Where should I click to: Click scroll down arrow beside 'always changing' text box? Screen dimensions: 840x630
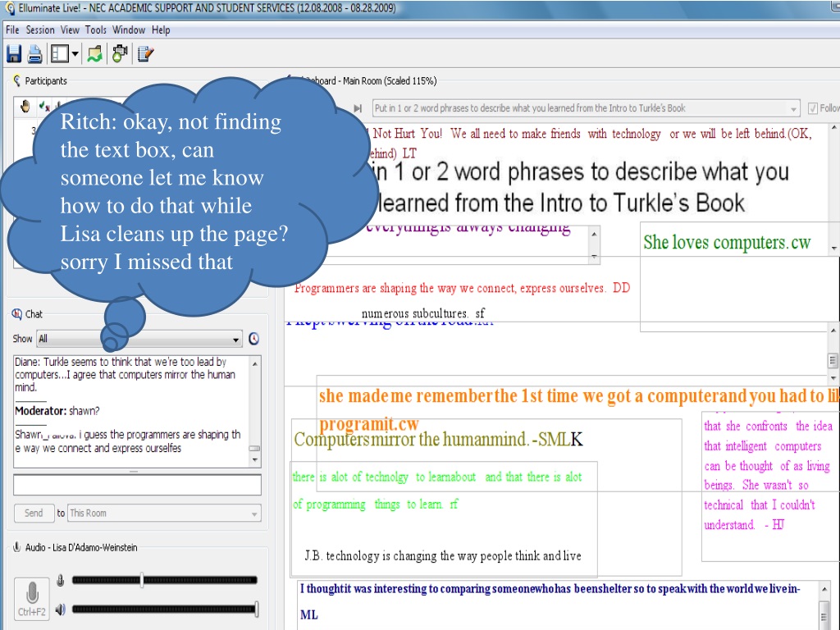pos(594,257)
